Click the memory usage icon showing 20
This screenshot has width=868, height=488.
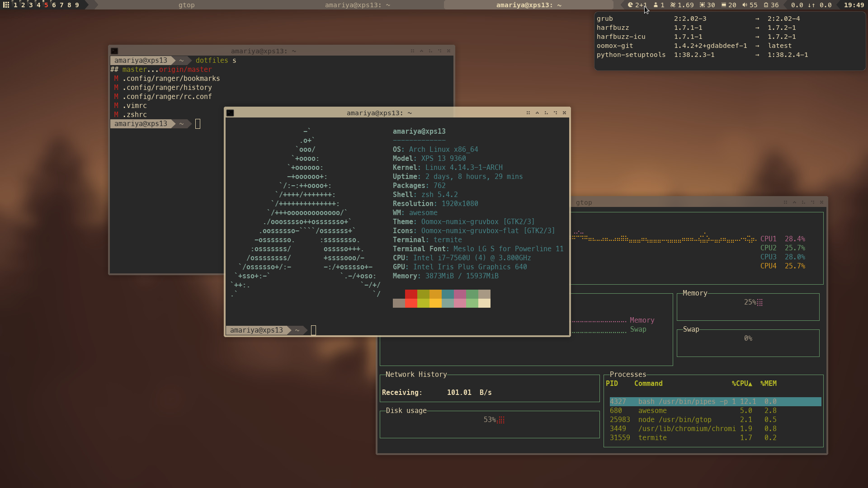pyautogui.click(x=724, y=5)
